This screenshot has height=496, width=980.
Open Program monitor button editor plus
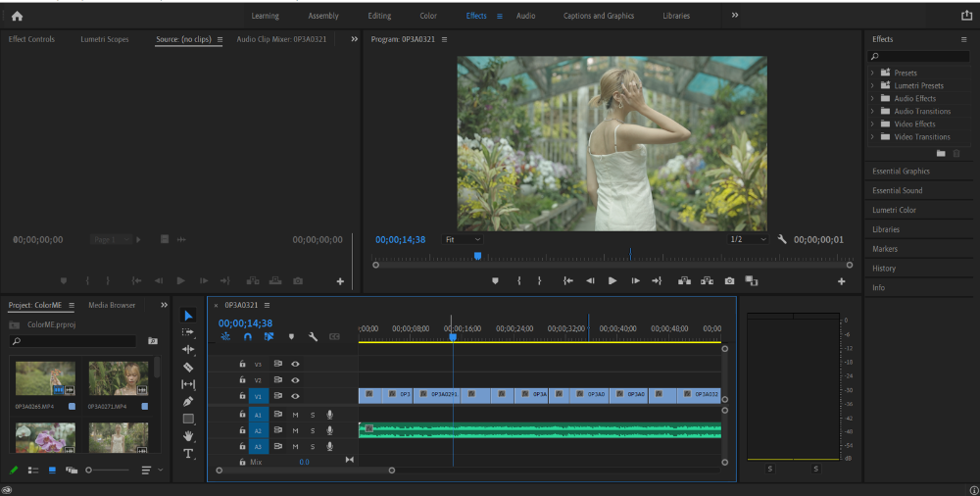(841, 281)
